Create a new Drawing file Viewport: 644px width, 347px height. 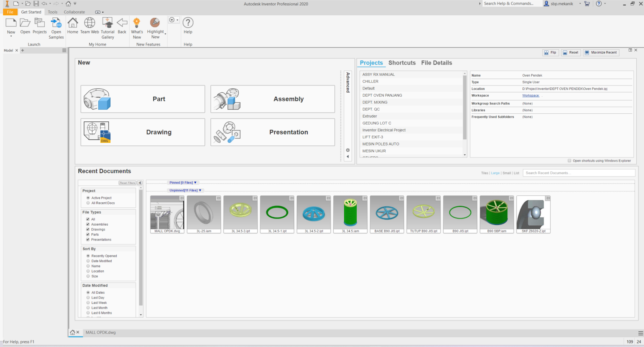pyautogui.click(x=143, y=132)
